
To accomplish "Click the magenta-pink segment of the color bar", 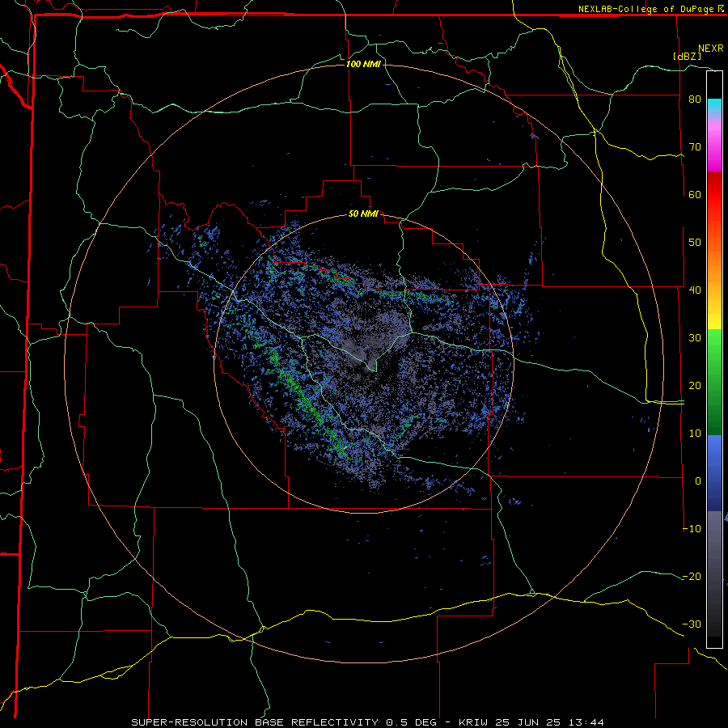I will pyautogui.click(x=714, y=144).
